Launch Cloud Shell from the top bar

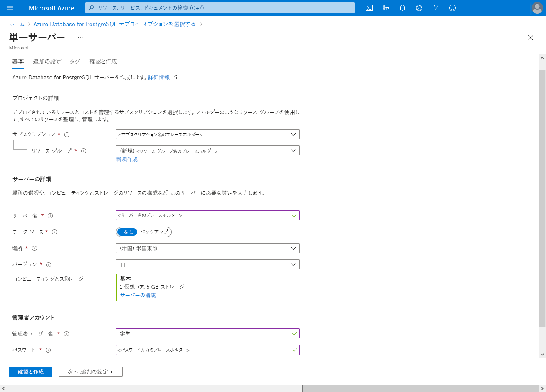[369, 8]
